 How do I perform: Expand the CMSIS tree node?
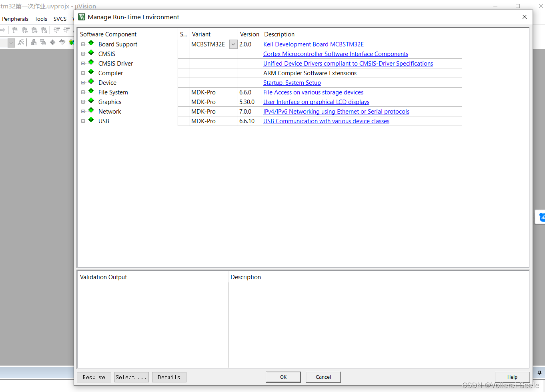point(83,54)
